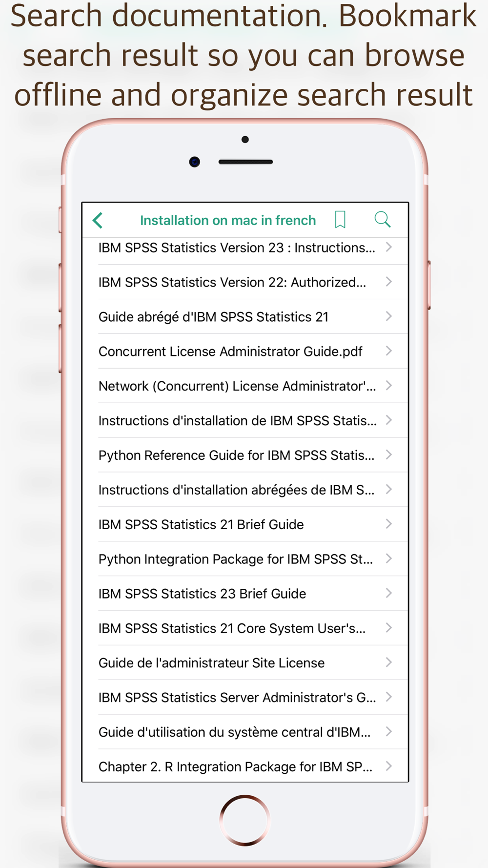Viewport: 488px width, 868px height.
Task: Bookmark this search result
Action: [340, 220]
